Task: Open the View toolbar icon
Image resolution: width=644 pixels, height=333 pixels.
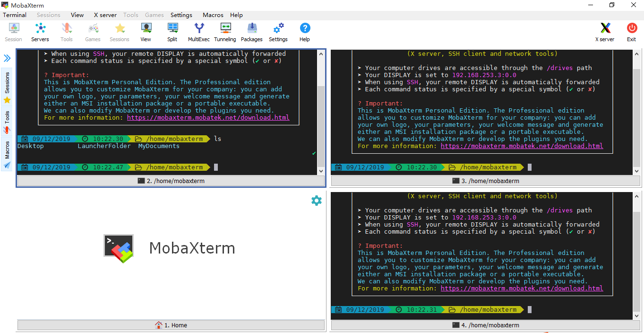Action: click(x=146, y=32)
